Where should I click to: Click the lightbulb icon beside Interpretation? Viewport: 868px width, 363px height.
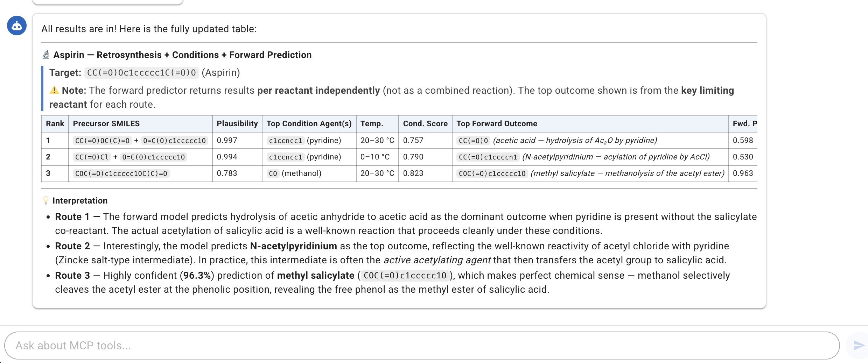click(x=45, y=200)
